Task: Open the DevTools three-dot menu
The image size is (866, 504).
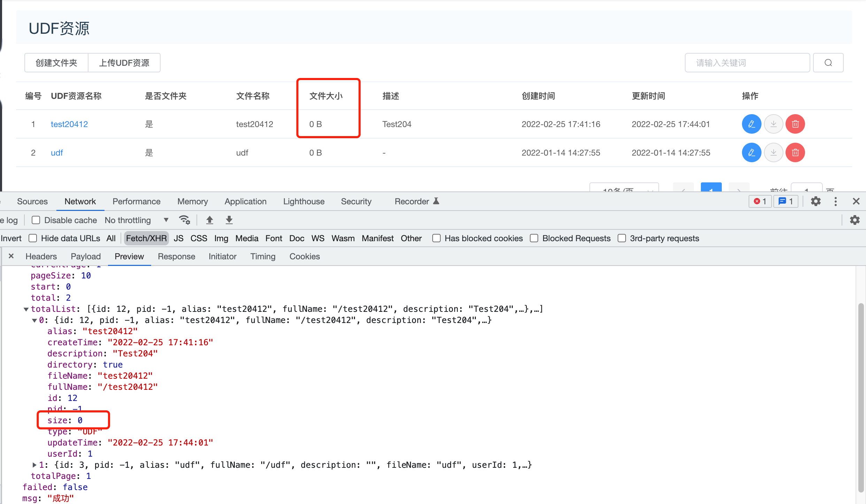Action: click(x=835, y=201)
